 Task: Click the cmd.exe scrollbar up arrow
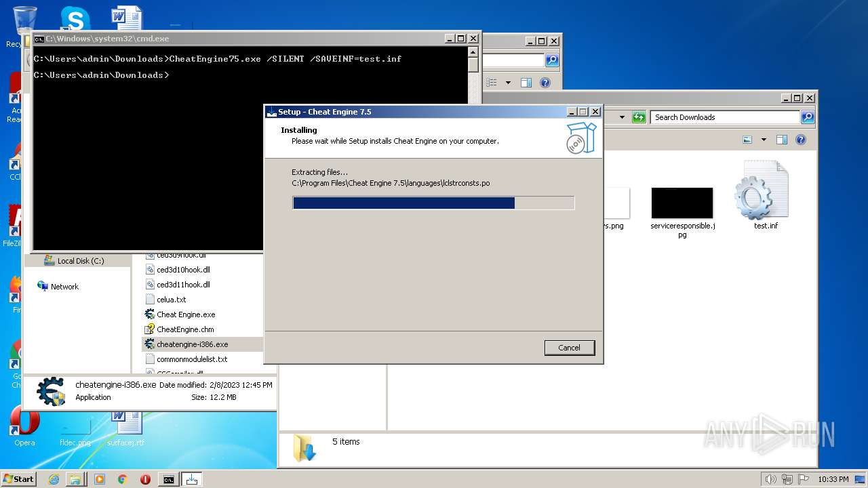coord(473,52)
